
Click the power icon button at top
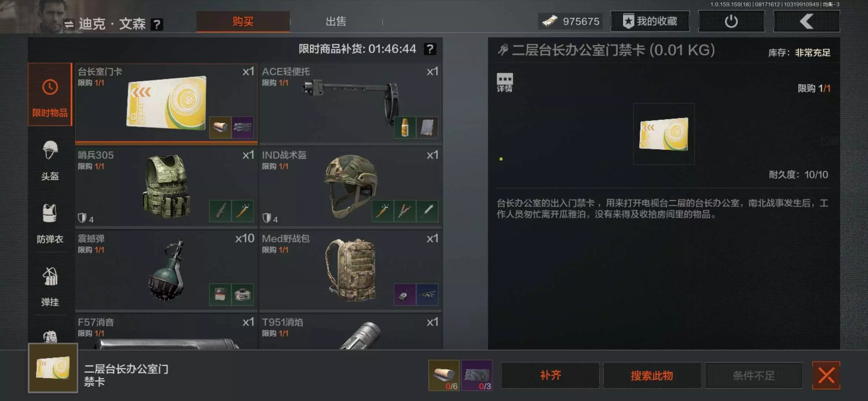tap(731, 22)
